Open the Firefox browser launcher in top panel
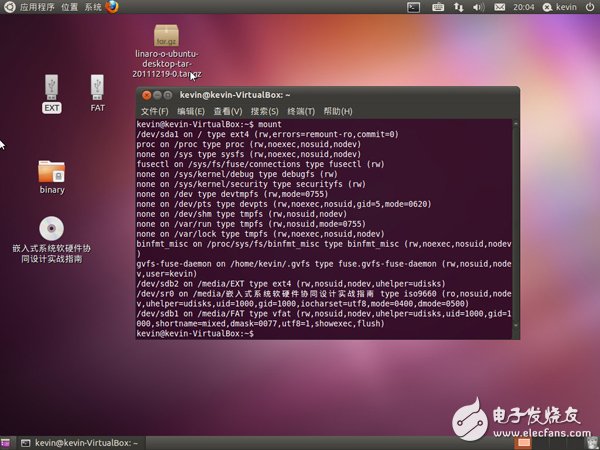Screen dimensions: 600x450 111,7
